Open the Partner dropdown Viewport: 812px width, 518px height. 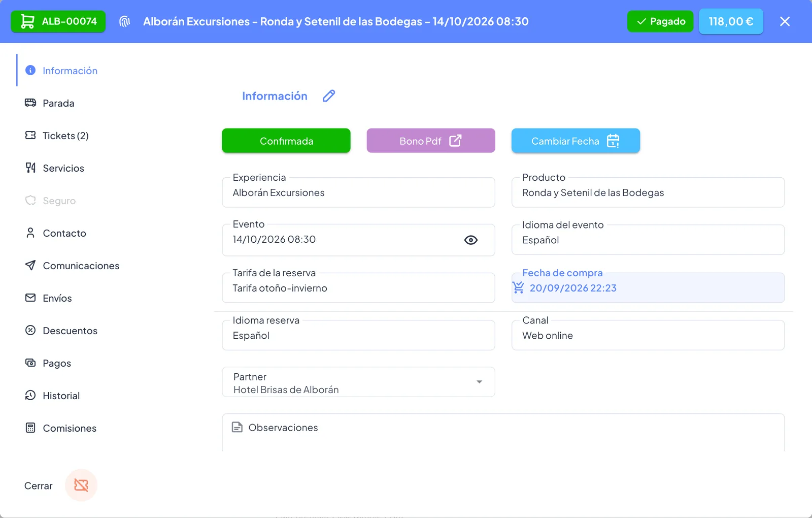(x=358, y=382)
